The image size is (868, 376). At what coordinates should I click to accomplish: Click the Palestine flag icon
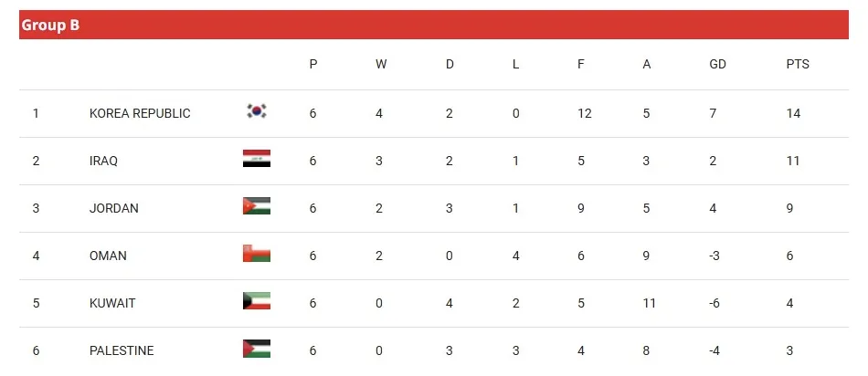[x=257, y=350]
